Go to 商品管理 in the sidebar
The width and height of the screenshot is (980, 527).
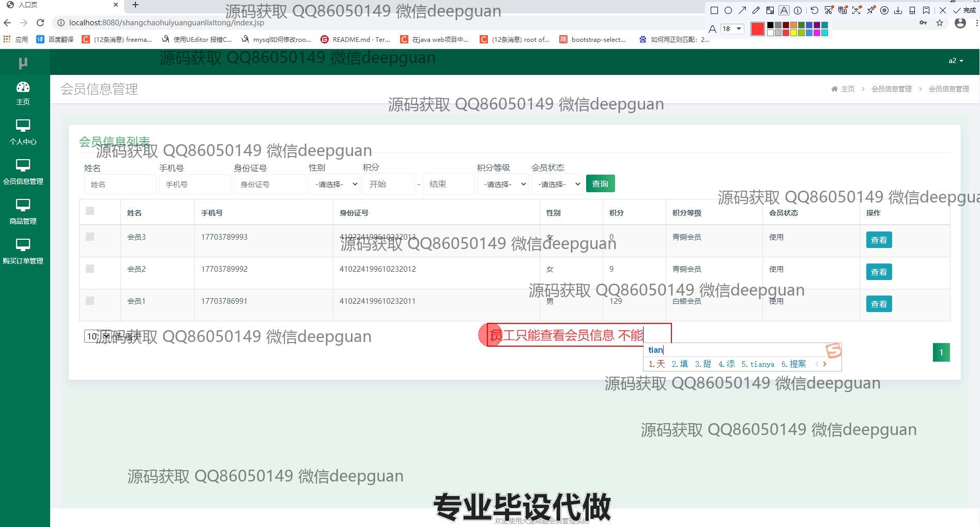23,212
